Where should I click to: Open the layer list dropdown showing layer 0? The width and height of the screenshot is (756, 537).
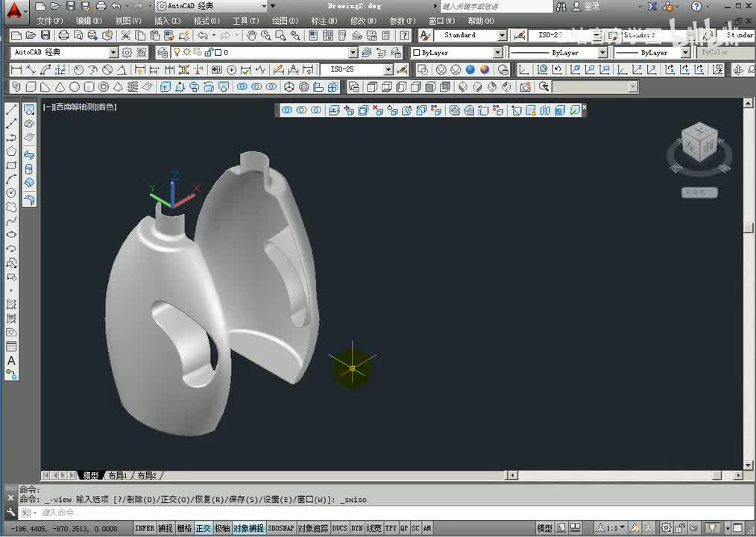coord(353,52)
